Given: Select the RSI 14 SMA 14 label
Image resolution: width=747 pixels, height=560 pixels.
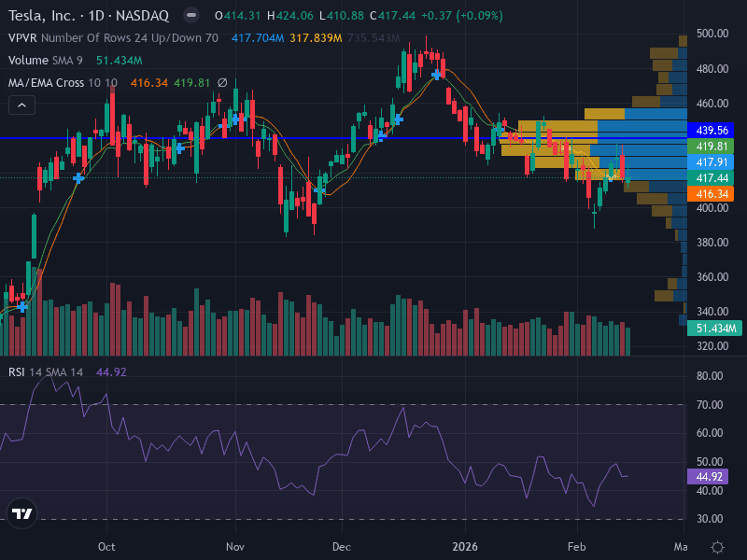Looking at the screenshot, I should [46, 371].
